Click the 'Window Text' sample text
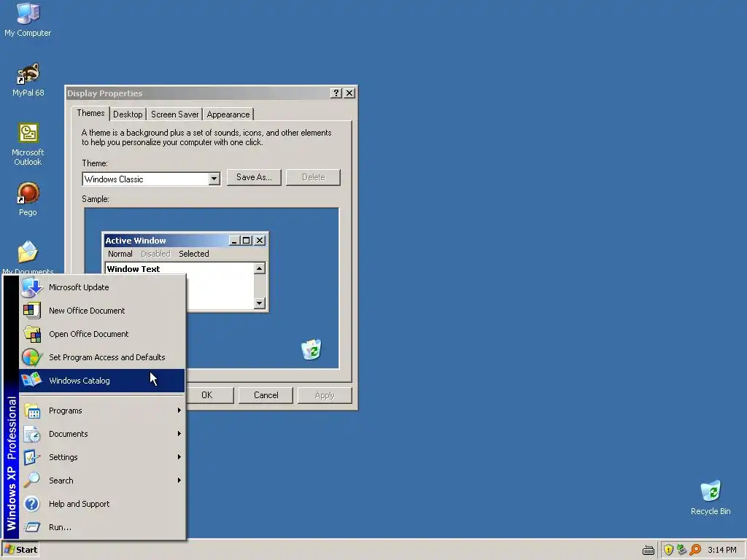This screenshot has height=560, width=747. pyautogui.click(x=133, y=269)
